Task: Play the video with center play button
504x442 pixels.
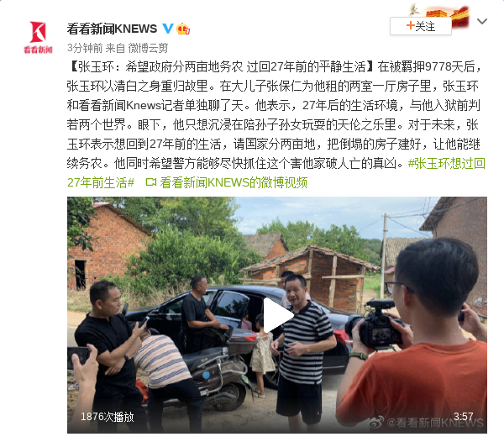Action: [x=277, y=315]
